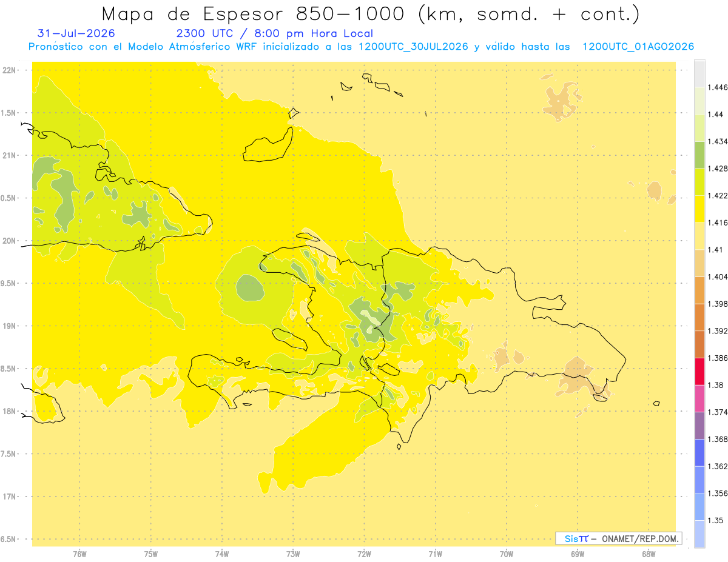Click the colorbar value 1.356
This screenshot has height=562, width=728.
point(718,493)
